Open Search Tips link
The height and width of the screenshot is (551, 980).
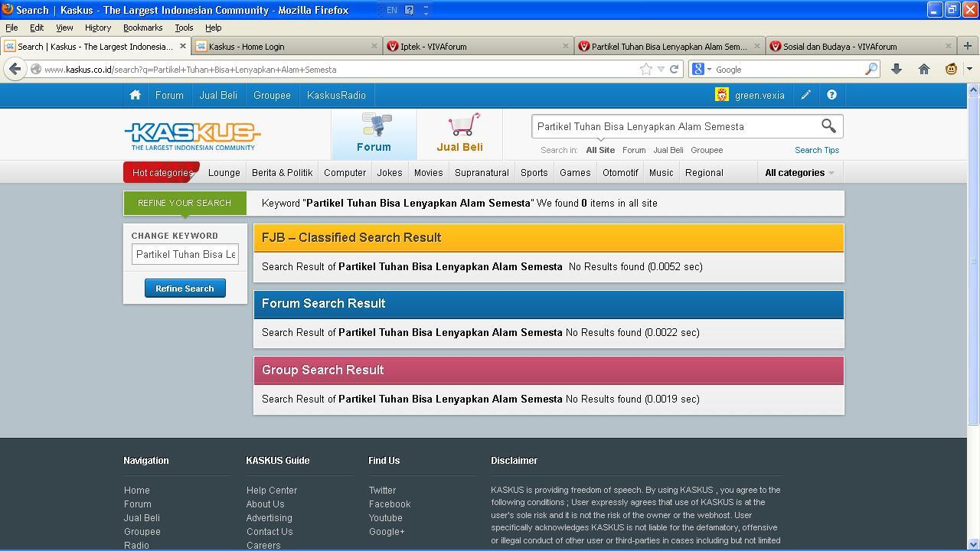pyautogui.click(x=817, y=150)
